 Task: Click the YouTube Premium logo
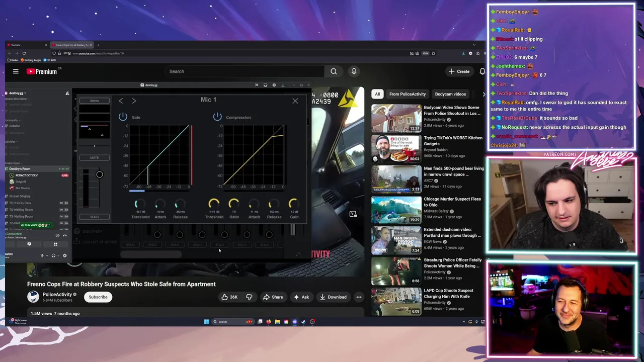(42, 71)
